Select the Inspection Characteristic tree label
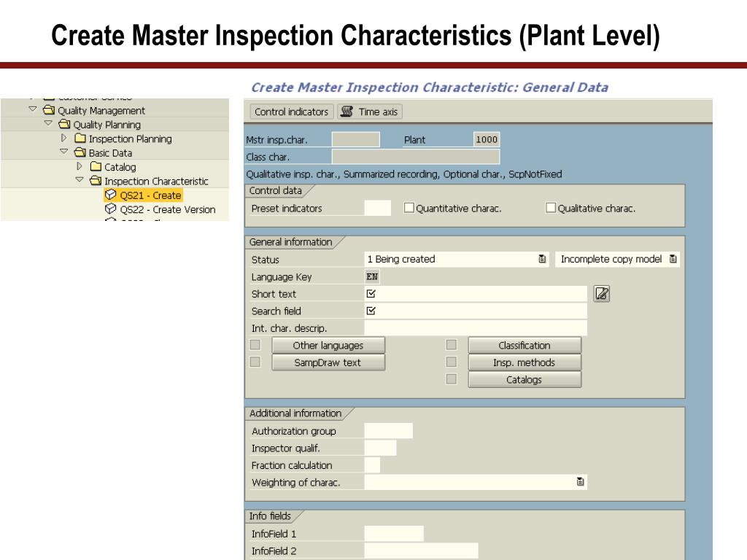The width and height of the screenshot is (747, 560). pos(156,182)
